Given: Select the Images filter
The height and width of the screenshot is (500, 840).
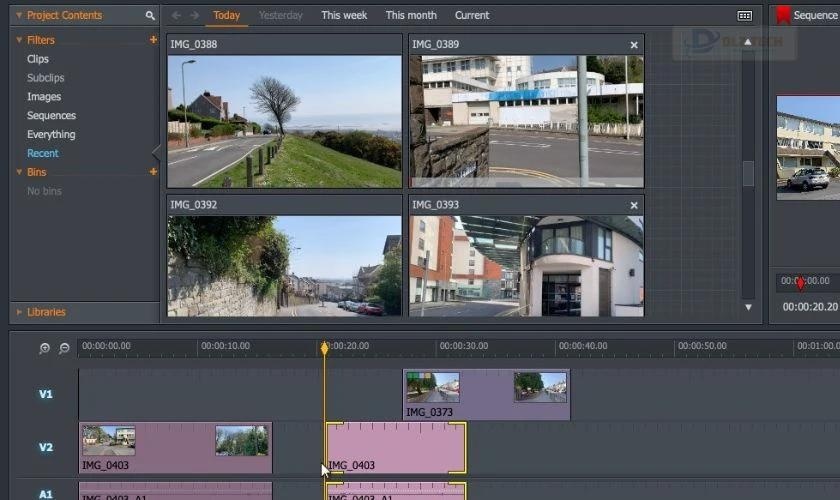Looking at the screenshot, I should tap(44, 97).
